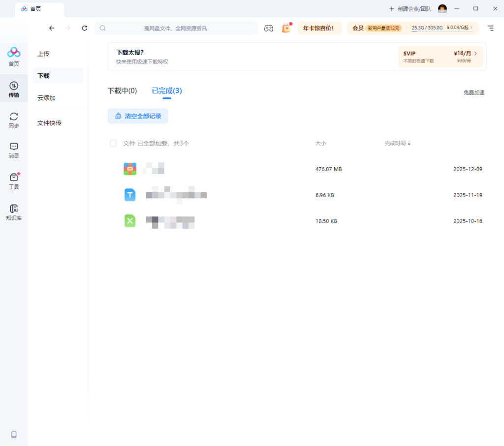Open the 新用户最低12元 badge
This screenshot has height=446, width=504.
click(x=383, y=28)
